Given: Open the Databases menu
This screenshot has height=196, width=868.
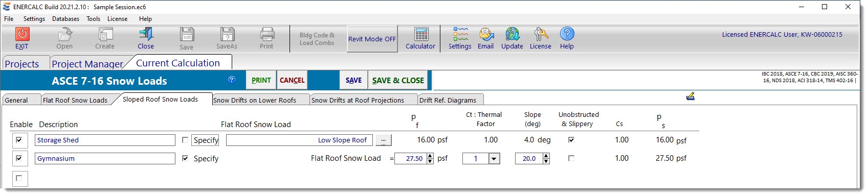Looking at the screenshot, I should click(x=65, y=19).
